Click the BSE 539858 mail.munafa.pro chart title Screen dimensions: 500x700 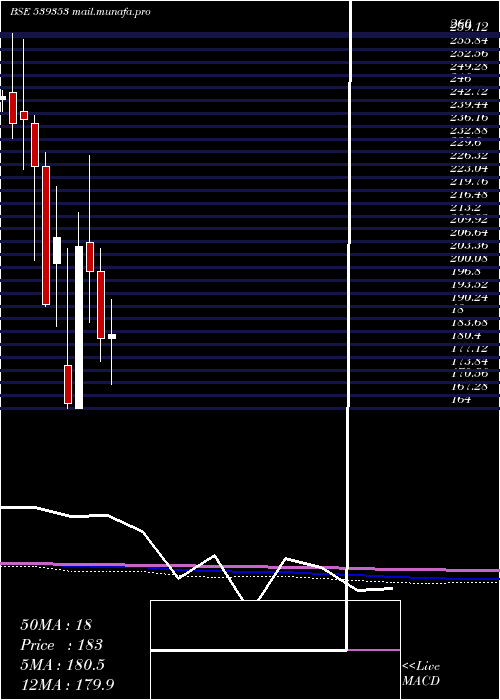coord(80,12)
